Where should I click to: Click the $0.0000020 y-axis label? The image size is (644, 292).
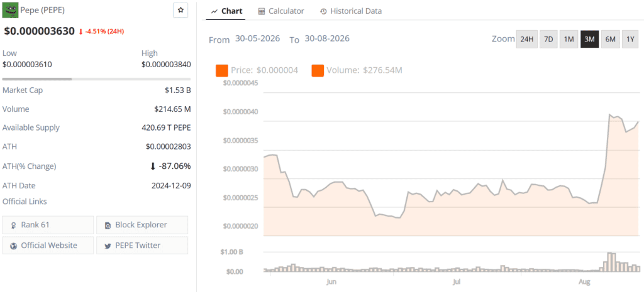(x=240, y=227)
